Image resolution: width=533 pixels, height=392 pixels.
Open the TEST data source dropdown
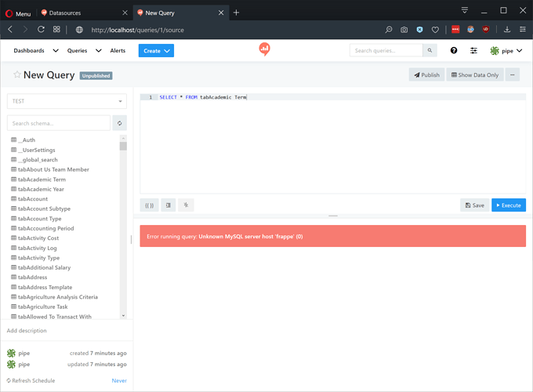pyautogui.click(x=67, y=101)
